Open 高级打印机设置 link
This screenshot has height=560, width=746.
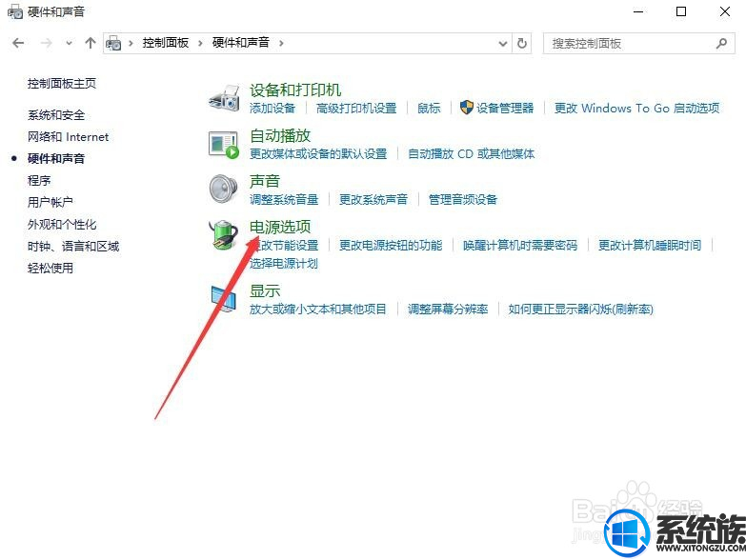coord(356,108)
